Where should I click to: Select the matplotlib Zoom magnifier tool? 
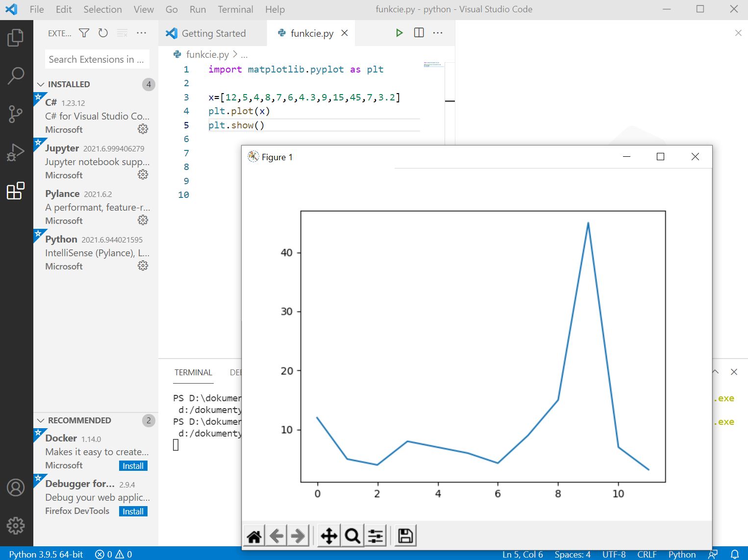[352, 536]
